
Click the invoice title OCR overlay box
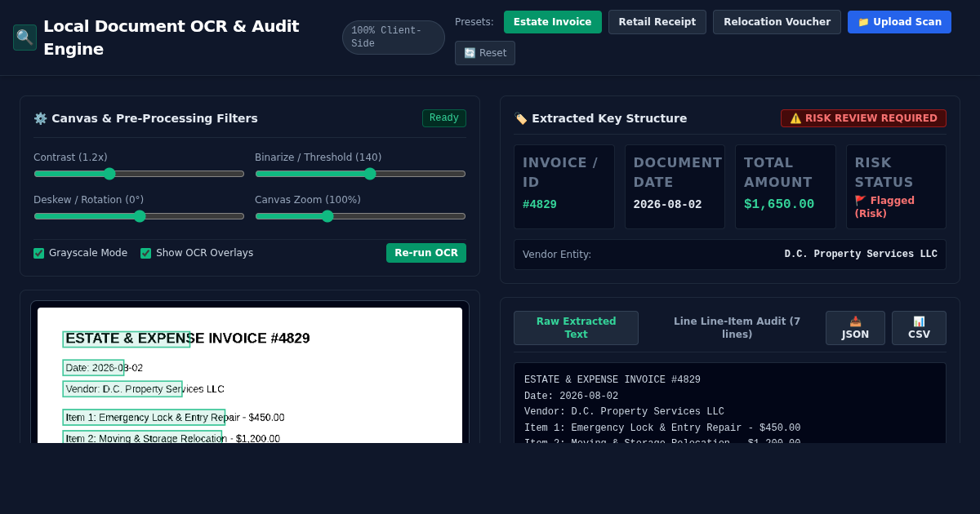point(127,339)
